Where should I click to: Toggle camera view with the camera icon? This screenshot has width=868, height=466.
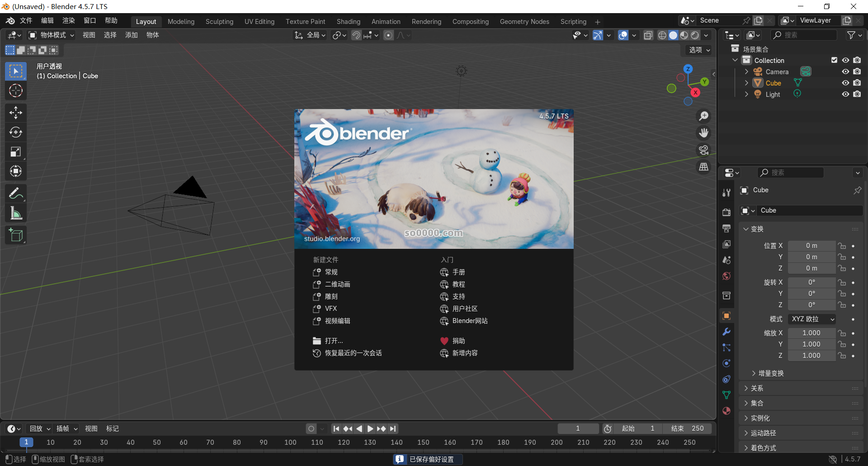click(x=704, y=150)
